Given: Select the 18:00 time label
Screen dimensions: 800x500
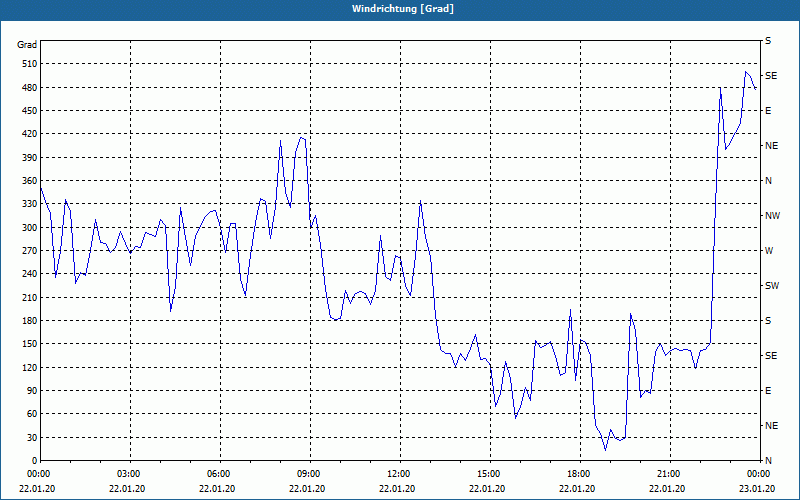Looking at the screenshot, I should coord(579,473).
